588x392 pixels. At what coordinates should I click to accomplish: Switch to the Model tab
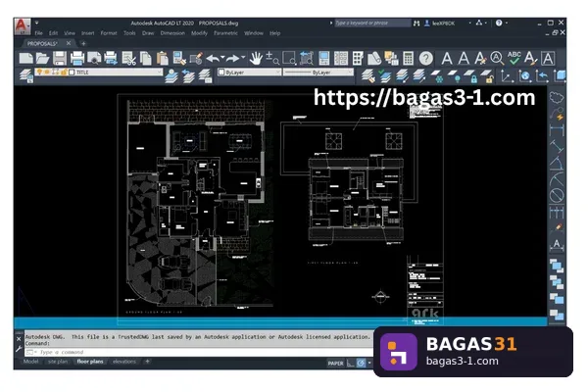click(x=30, y=362)
